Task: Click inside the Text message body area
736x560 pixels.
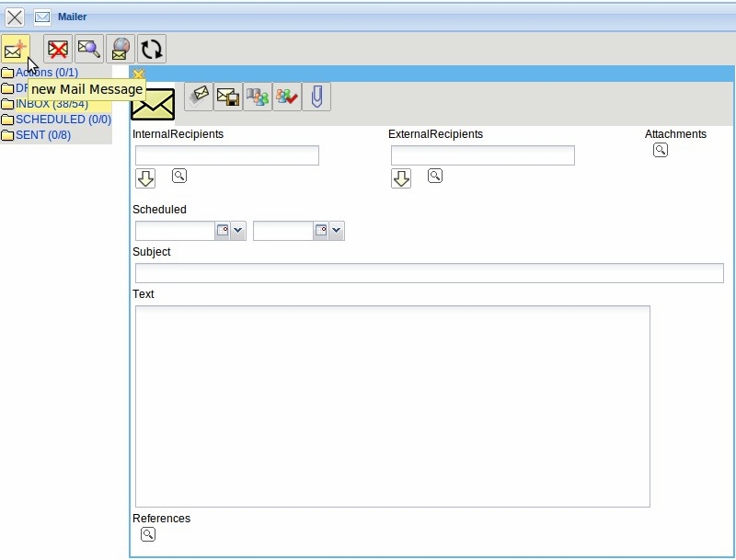Action: pyautogui.click(x=392, y=406)
